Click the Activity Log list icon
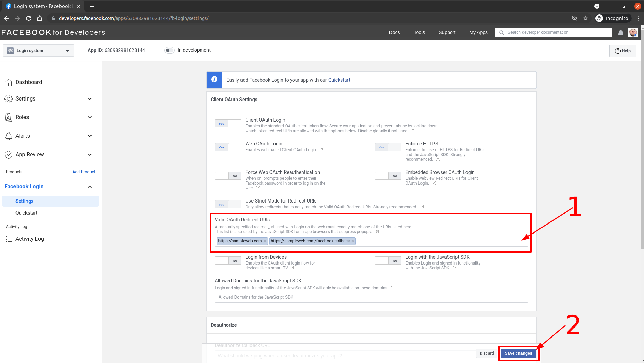 pyautogui.click(x=9, y=239)
